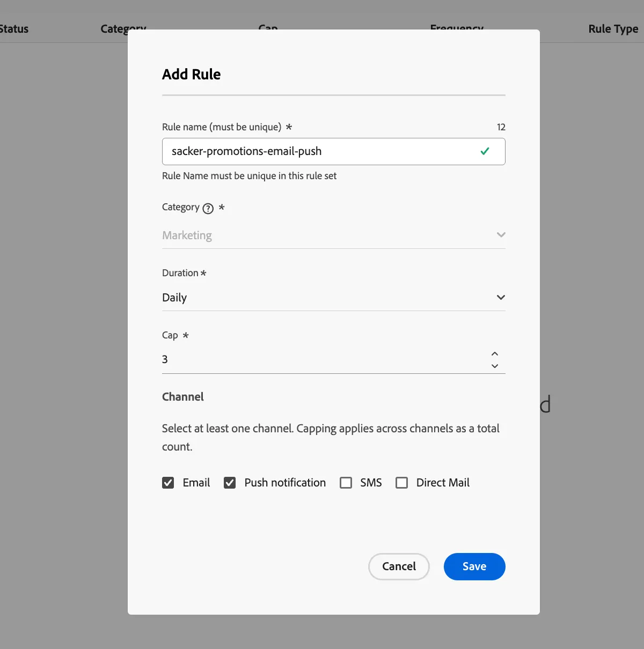
Task: Open the Category dropdown showing Marketing
Action: point(334,235)
